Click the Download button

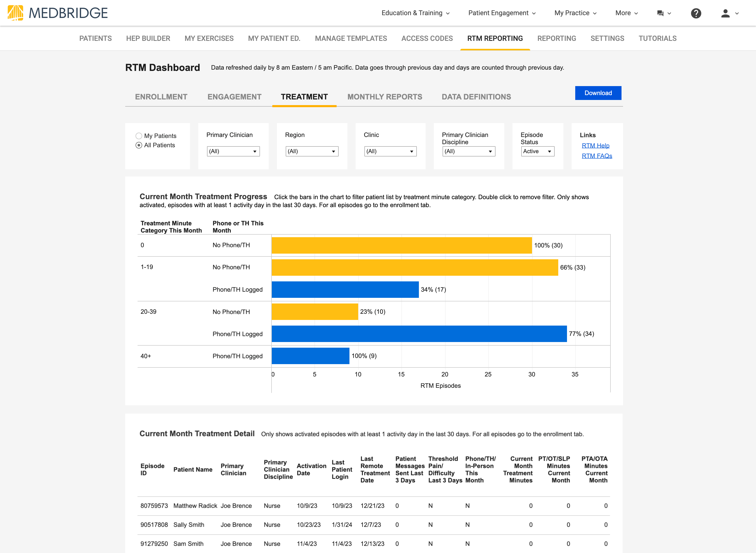point(598,93)
